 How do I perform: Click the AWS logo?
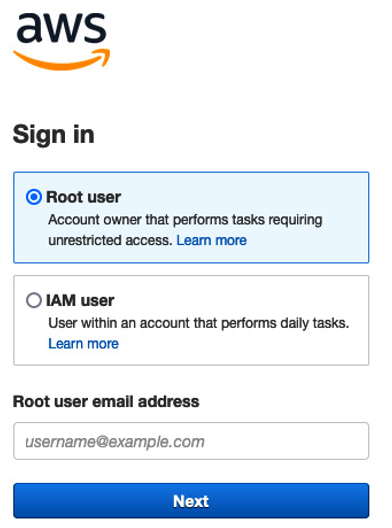tap(62, 41)
